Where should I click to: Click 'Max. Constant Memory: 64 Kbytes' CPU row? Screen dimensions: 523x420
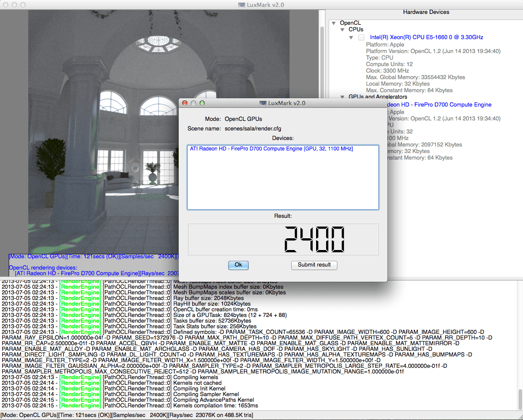click(x=410, y=90)
